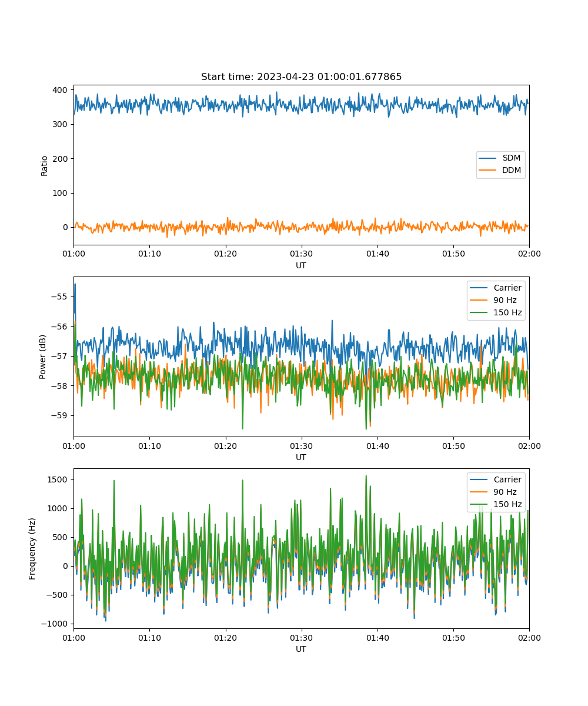
Task: Click the 01:40 time tick of the Power plot
Action: (377, 445)
